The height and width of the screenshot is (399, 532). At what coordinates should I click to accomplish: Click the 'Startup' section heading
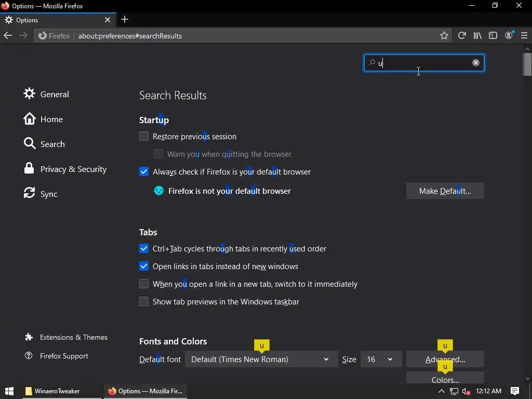click(154, 120)
